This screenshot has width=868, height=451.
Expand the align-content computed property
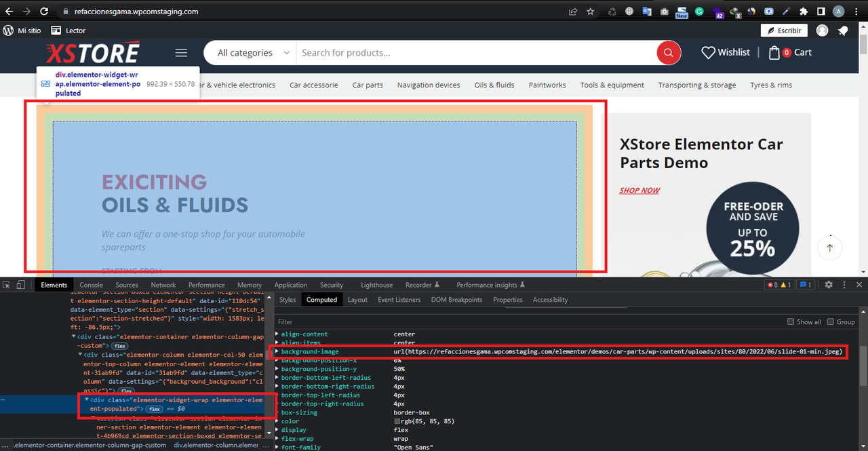[277, 334]
